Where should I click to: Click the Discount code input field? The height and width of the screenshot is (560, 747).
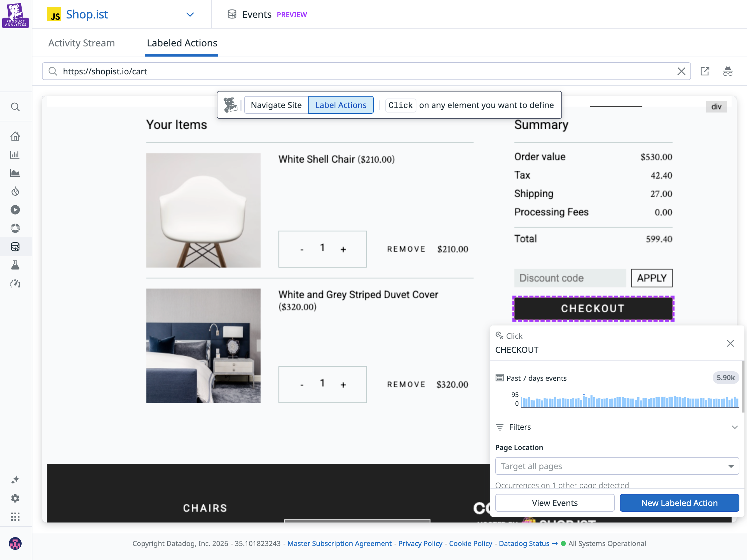[570, 278]
